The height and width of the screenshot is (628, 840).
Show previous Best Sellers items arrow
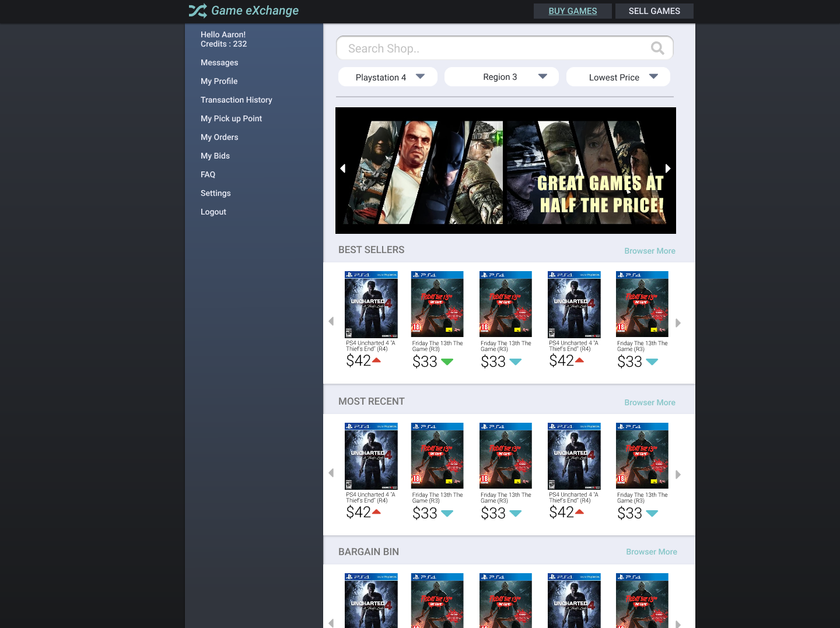click(x=331, y=321)
